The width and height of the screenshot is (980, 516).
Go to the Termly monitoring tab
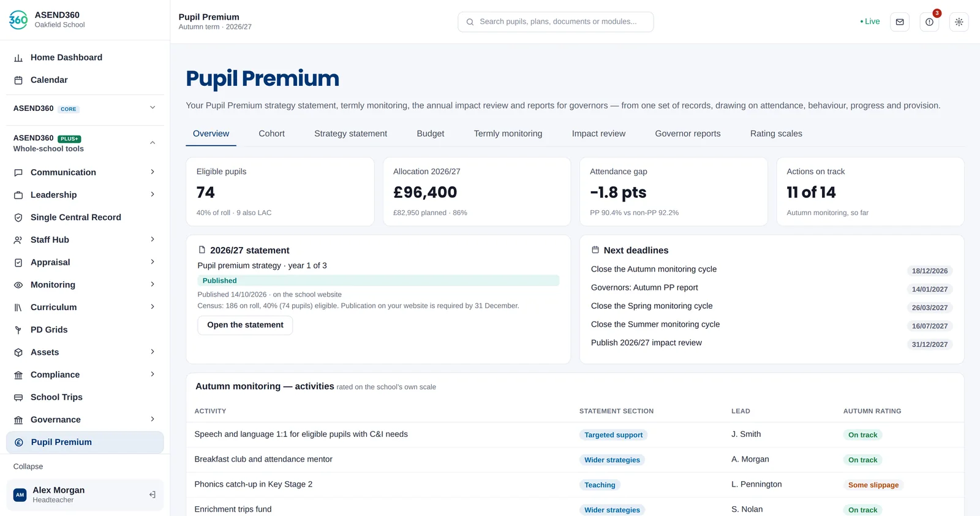[x=508, y=134]
